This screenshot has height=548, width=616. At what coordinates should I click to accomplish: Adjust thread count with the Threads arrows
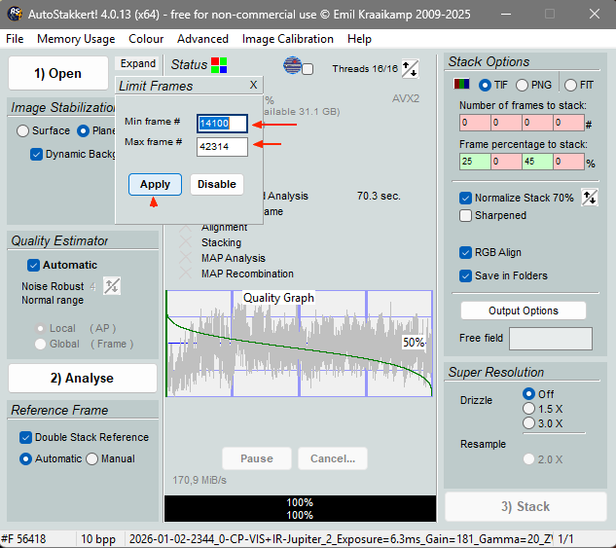410,69
